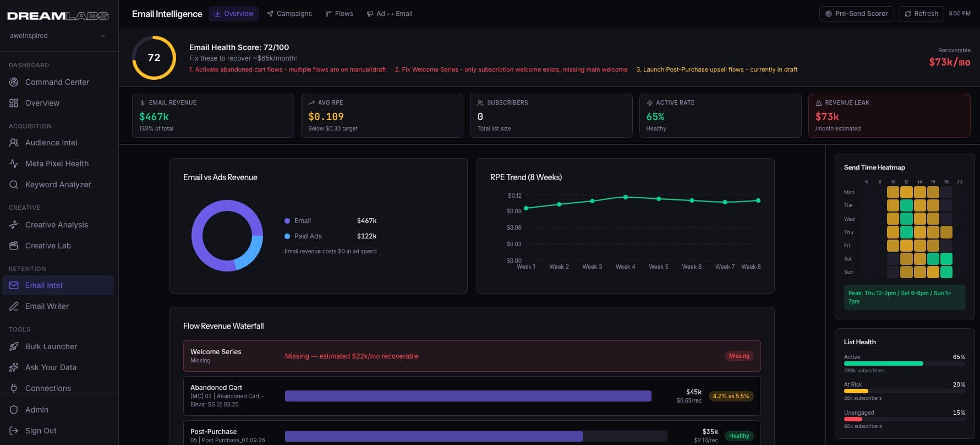
Task: Click the Command Center sidebar icon
Action: pos(14,82)
